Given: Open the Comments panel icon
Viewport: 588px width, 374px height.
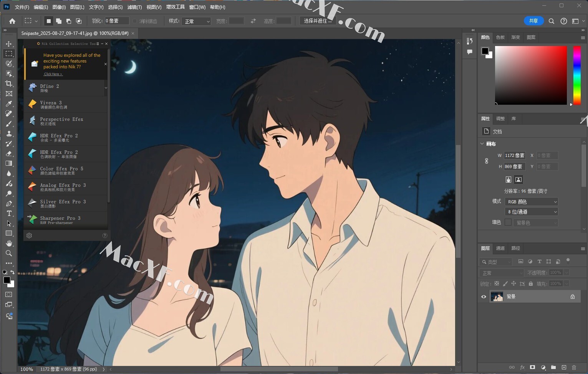Looking at the screenshot, I should tap(469, 52).
